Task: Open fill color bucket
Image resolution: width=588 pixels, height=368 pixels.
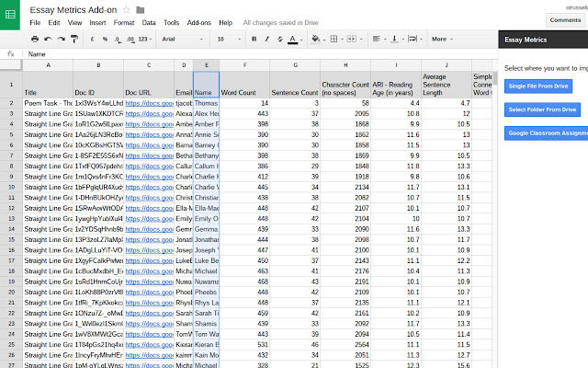Action: click(x=316, y=39)
